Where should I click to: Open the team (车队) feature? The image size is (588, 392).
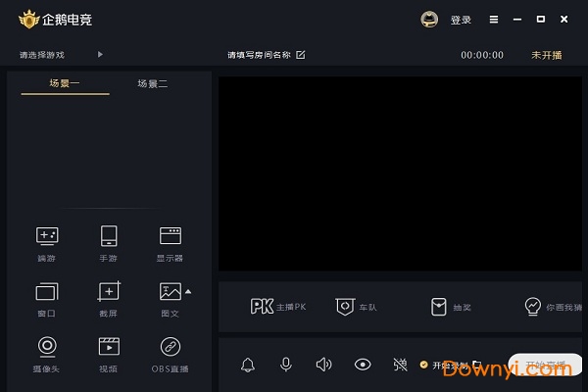tap(356, 307)
